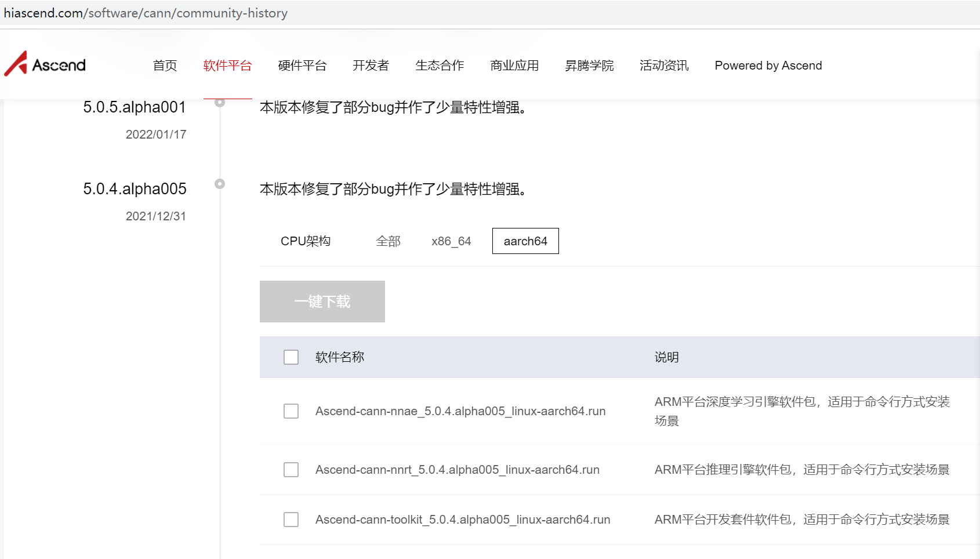
Task: Click Powered by Ascend in navigation
Action: [768, 66]
